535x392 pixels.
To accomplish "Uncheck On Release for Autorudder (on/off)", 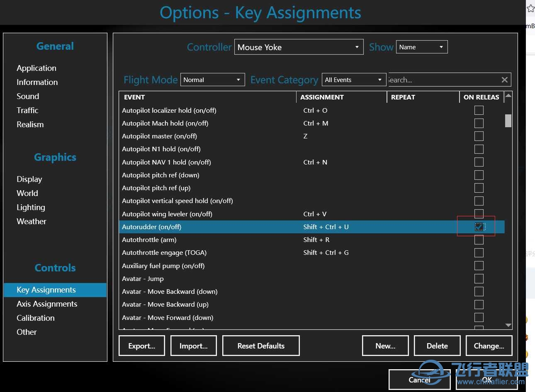I will pos(479,227).
